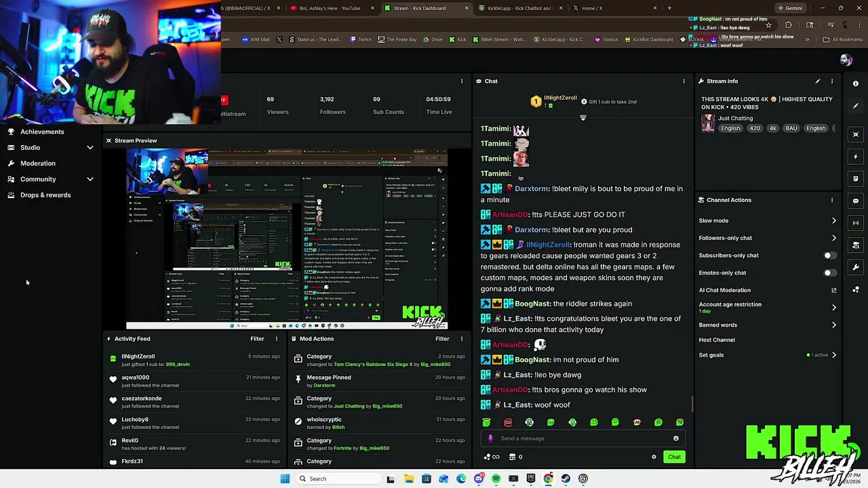Open the stream stats panel options menu
Screen dimensions: 868x488
(x=462, y=81)
